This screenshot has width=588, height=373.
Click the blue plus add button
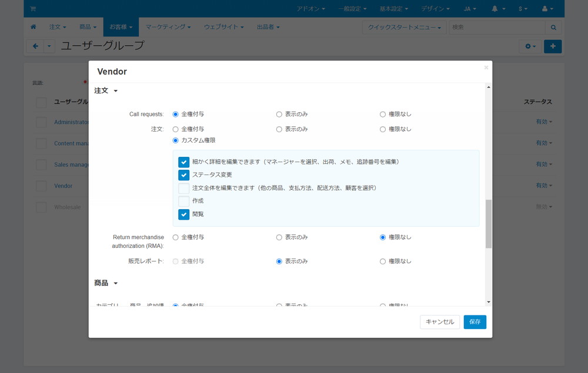553,46
